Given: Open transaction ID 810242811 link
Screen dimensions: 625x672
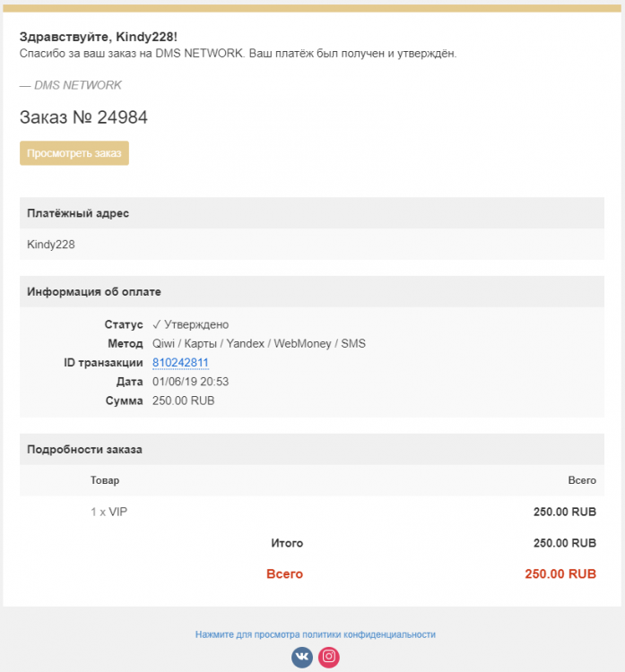Looking at the screenshot, I should click(x=180, y=363).
